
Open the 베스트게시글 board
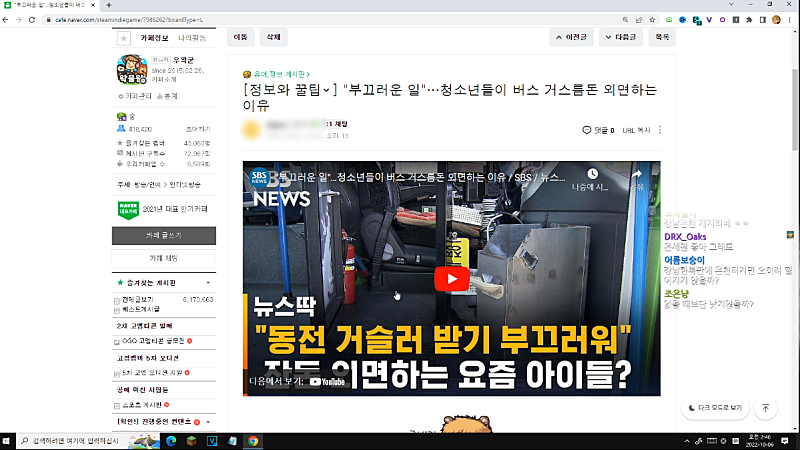coord(141,309)
